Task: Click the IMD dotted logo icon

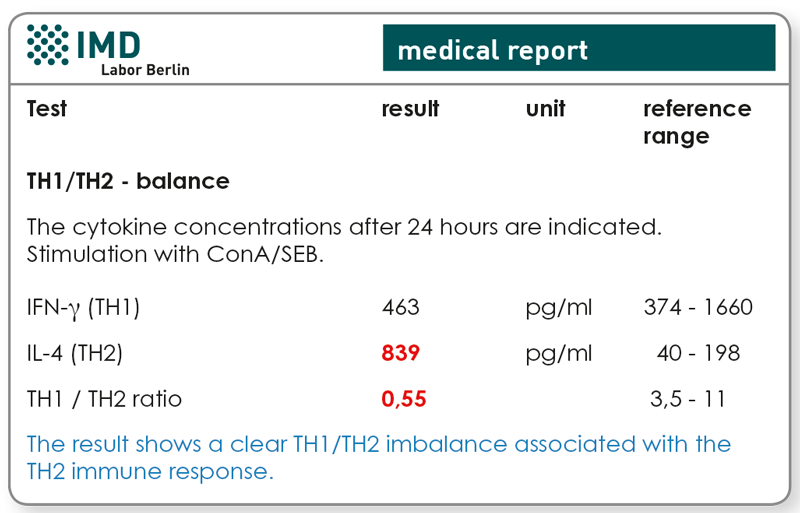Action: [x=47, y=44]
